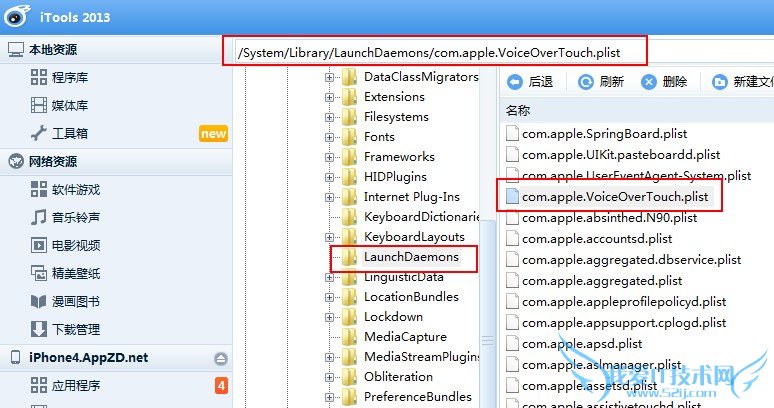Click the 软件游戏 grid icon
Screen dimensions: 774x408
pos(39,189)
